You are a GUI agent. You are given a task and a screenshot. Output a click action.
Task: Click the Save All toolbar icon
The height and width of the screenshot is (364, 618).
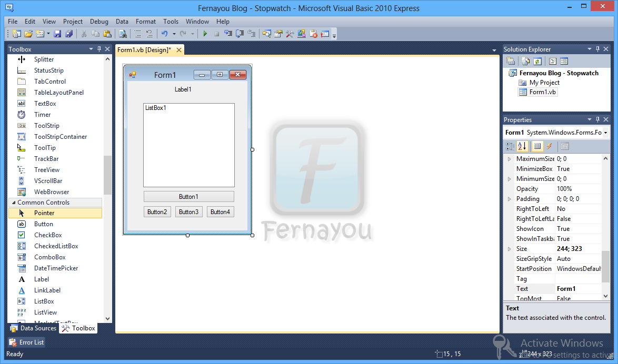[x=68, y=33]
